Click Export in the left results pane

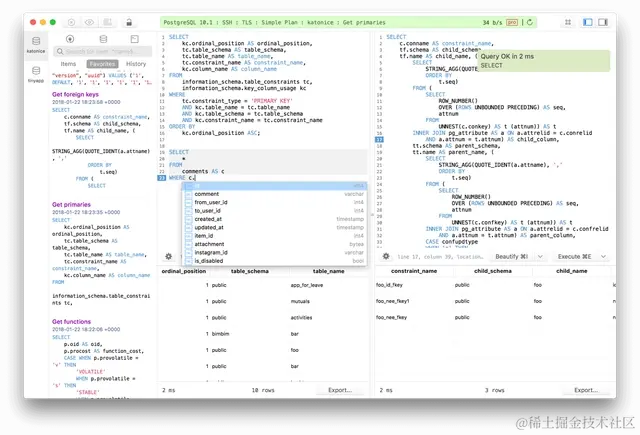click(340, 391)
